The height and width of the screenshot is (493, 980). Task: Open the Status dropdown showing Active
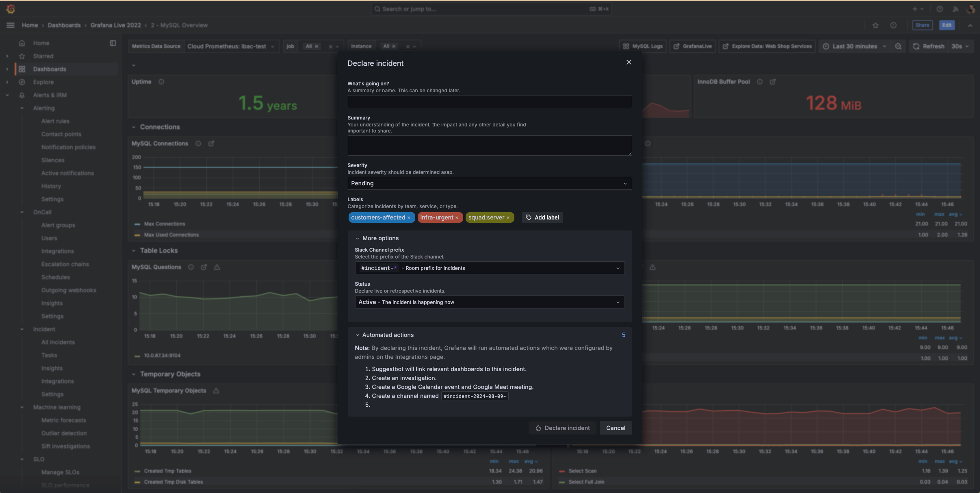(489, 302)
